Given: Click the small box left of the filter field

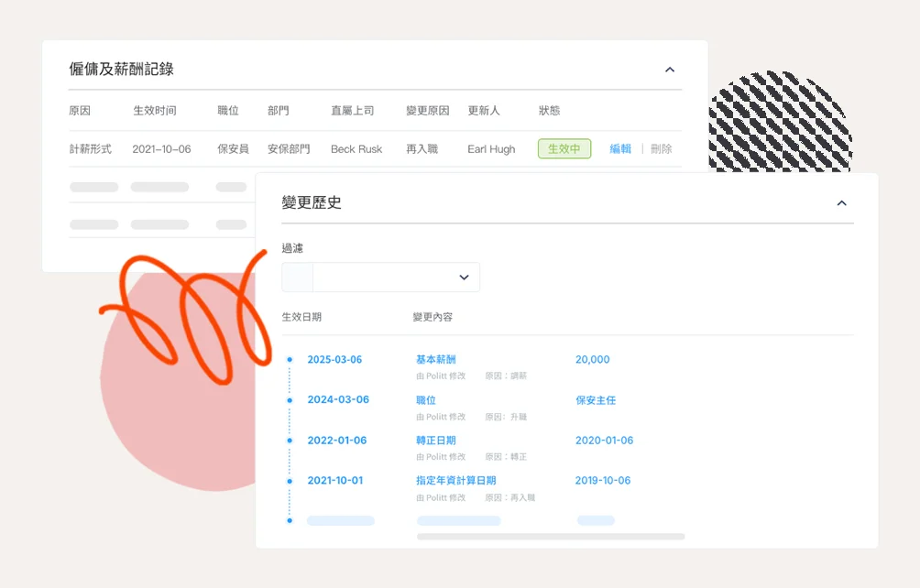Looking at the screenshot, I should (x=297, y=278).
